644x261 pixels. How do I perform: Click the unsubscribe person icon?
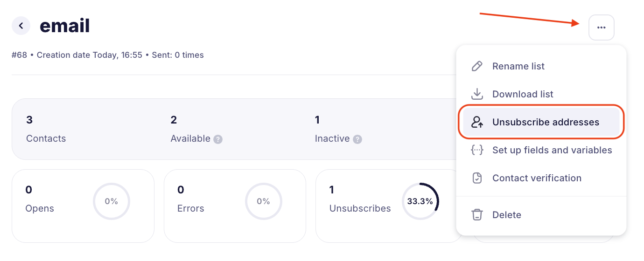coord(477,122)
